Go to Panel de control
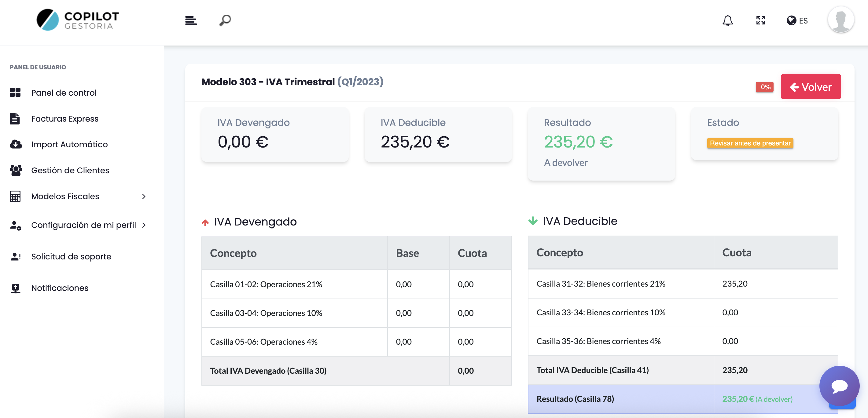868x418 pixels. click(63, 92)
